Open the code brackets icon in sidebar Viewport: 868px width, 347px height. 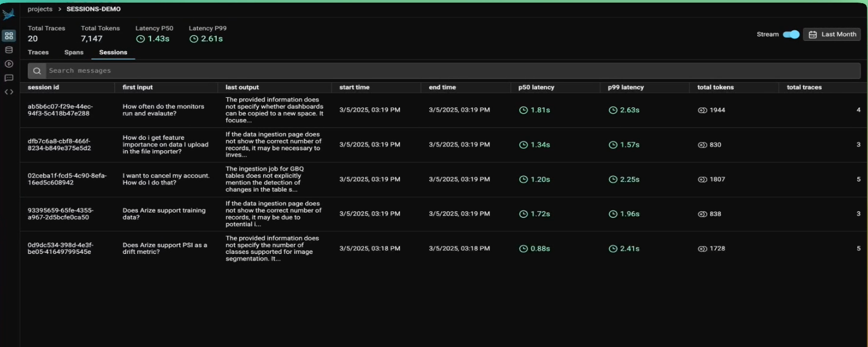pos(9,92)
